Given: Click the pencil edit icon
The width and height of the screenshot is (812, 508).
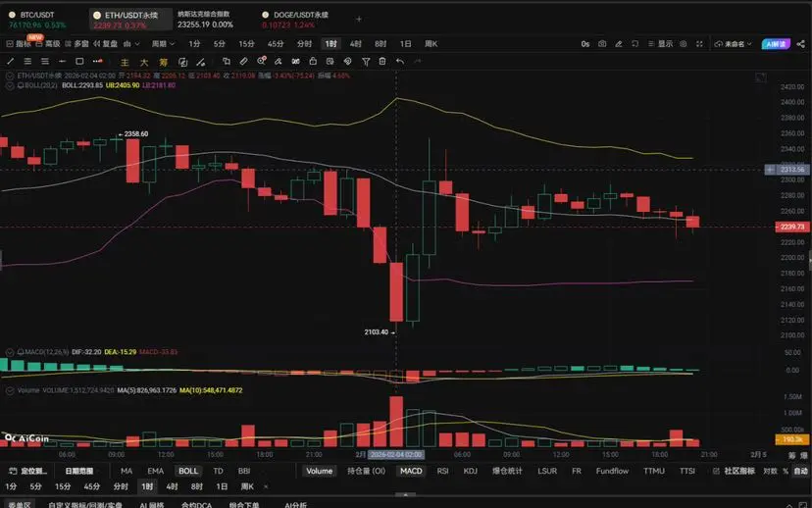Looking at the screenshot, I should click(x=619, y=44).
